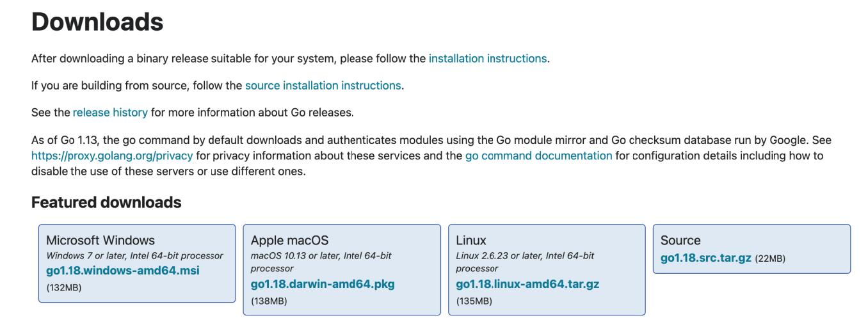Click the Microsoft Windows card title

(100, 241)
